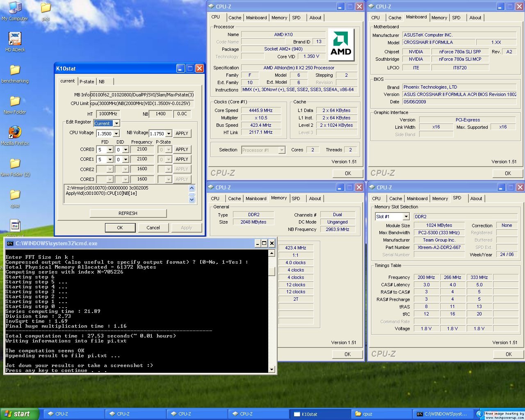Open CORE0 FID dropdown
The height and width of the screenshot is (420, 525).
tap(110, 150)
